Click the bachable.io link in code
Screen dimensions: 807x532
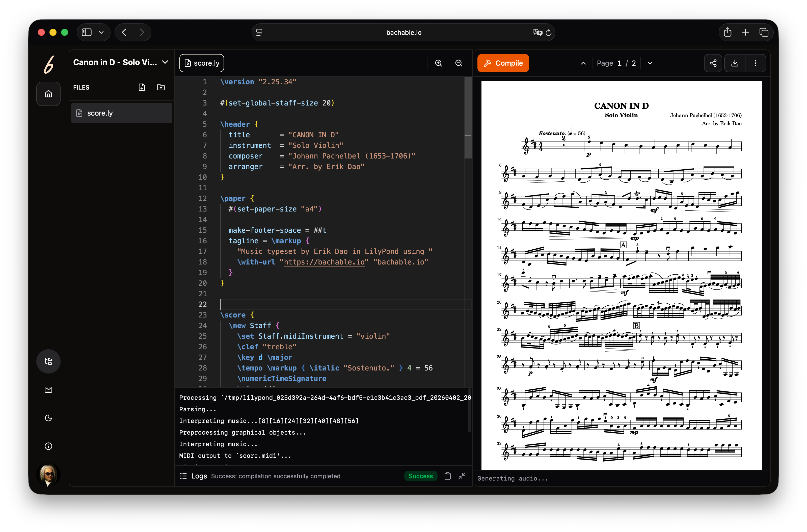[324, 262]
